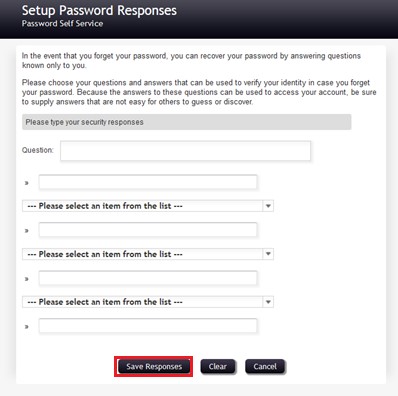Click the Cancel button
Screen dimensions: 398x396
(265, 366)
